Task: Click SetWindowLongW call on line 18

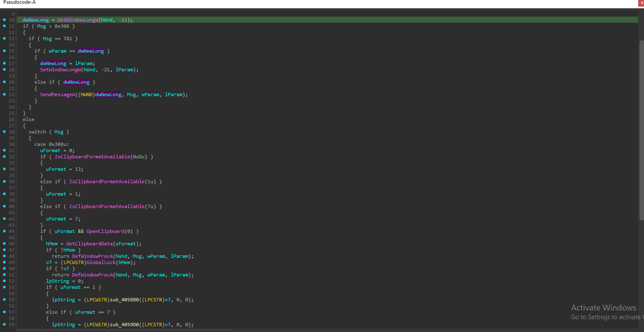Action: [61, 70]
